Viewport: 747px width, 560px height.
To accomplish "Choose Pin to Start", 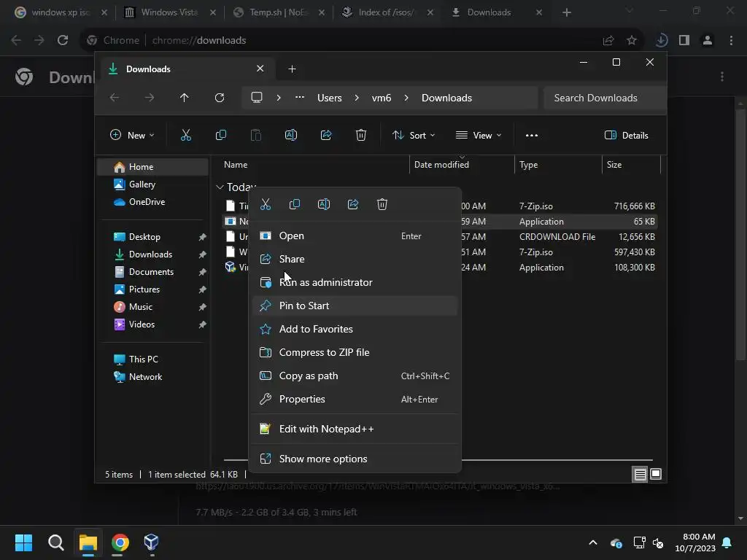I will [355, 306].
